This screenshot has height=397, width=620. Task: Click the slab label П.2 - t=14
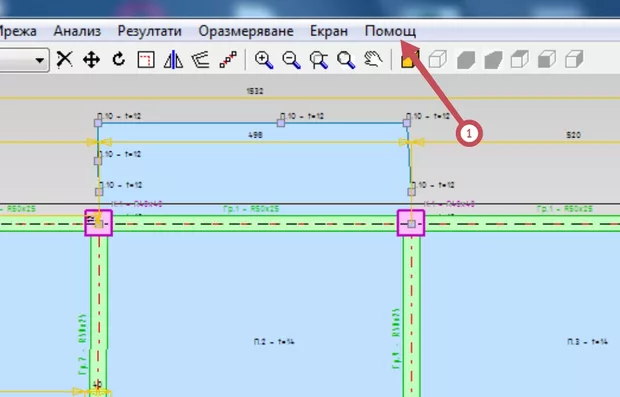click(274, 342)
